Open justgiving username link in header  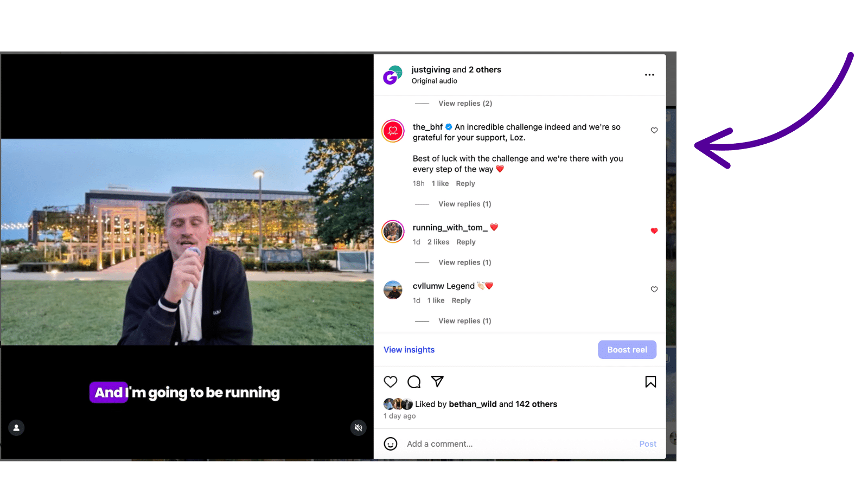pos(431,69)
